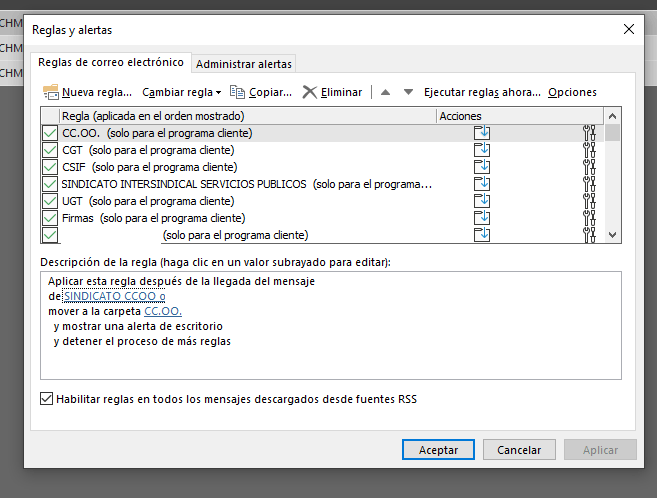Screen dimensions: 657x498
Task: Close the Reglas y alertas dialog
Action: tap(629, 29)
